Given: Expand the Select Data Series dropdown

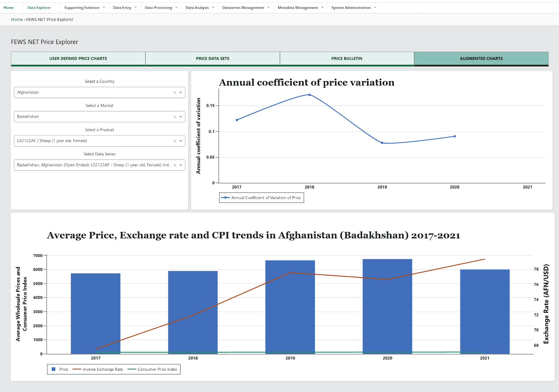Looking at the screenshot, I should [181, 165].
